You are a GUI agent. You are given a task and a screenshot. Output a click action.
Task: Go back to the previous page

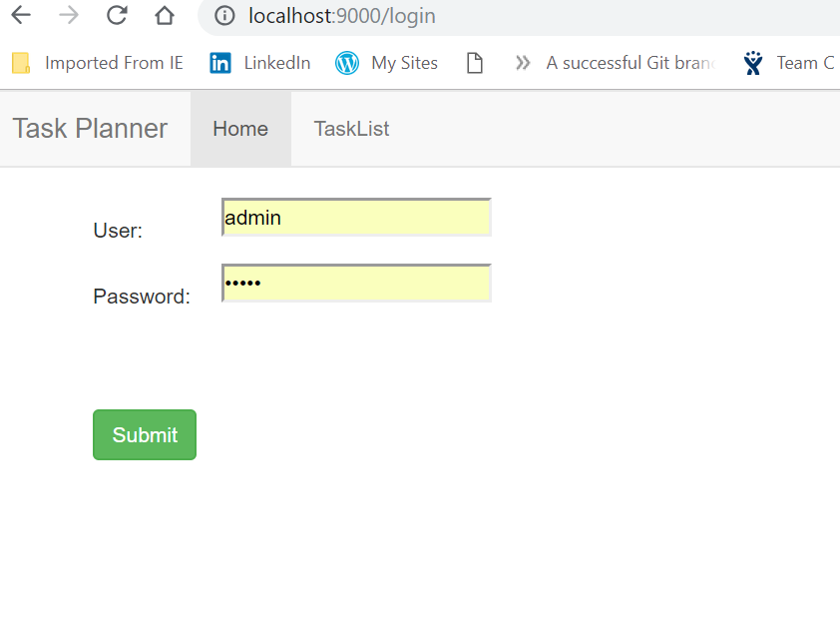click(x=21, y=16)
